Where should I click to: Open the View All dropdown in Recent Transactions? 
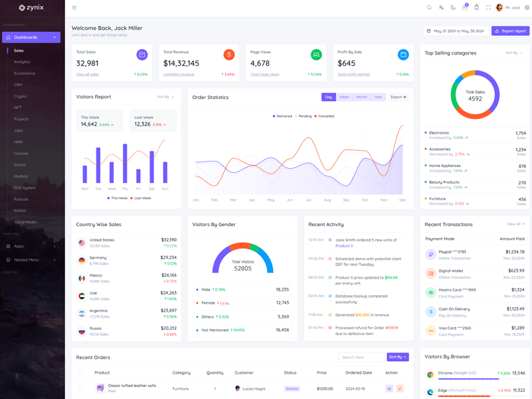click(515, 224)
